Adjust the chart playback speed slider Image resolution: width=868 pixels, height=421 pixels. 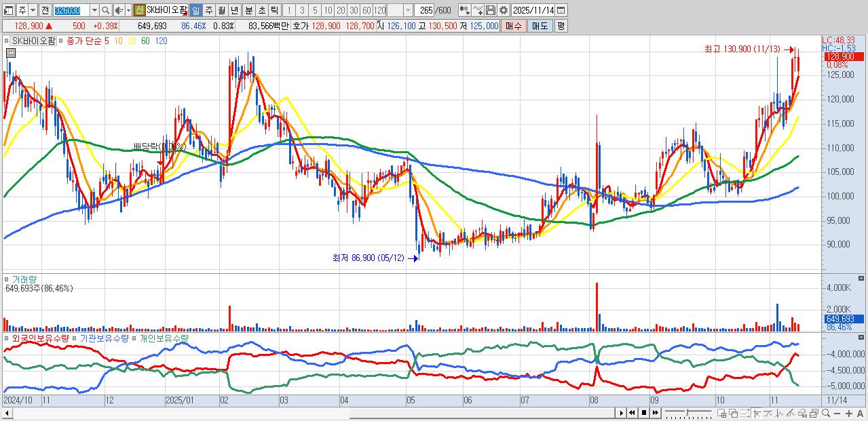tap(688, 413)
